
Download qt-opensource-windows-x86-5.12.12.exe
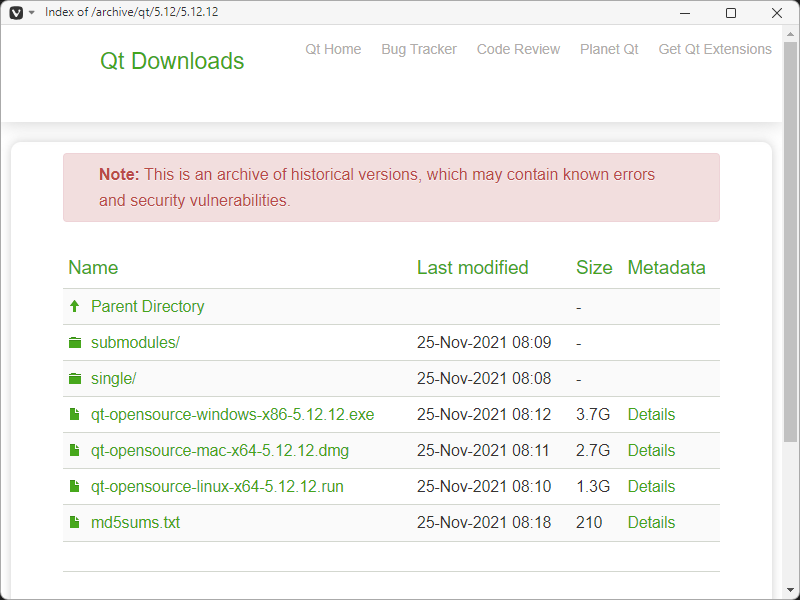(232, 415)
